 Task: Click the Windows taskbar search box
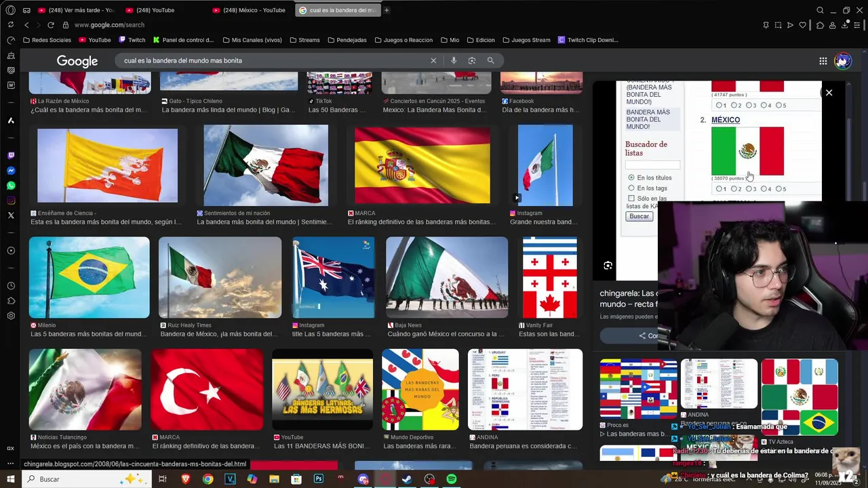point(88,479)
